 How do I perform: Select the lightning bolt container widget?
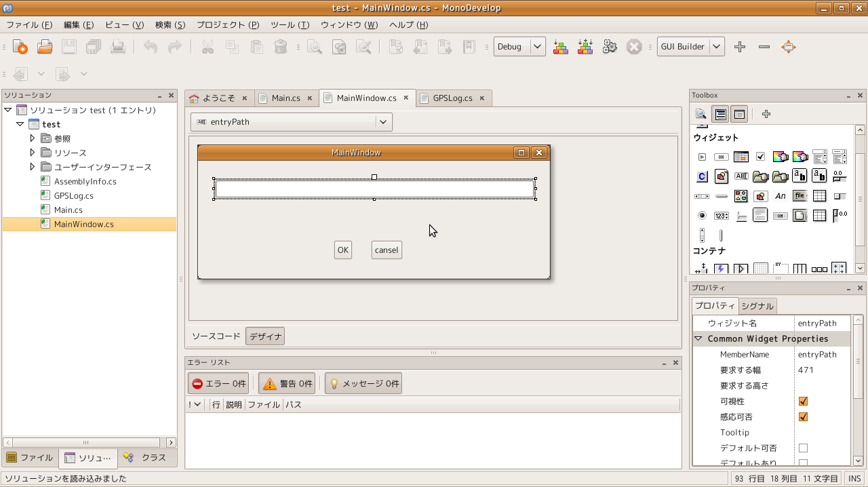pos(722,269)
